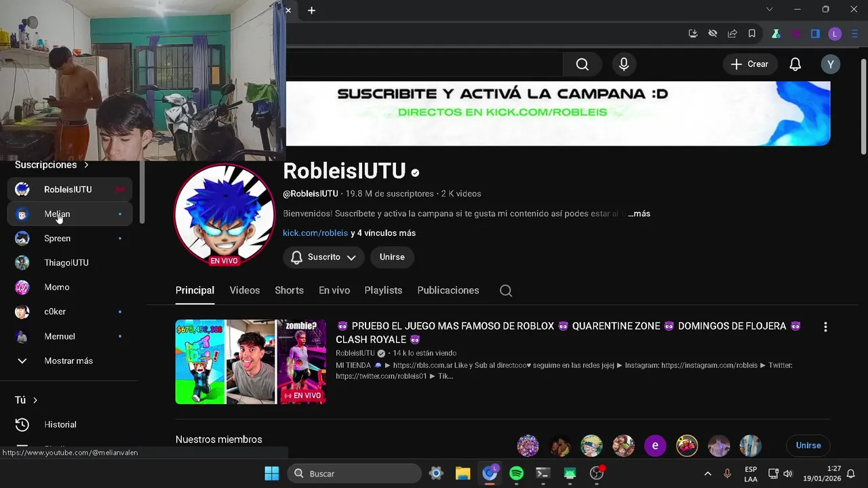868x488 pixels.
Task: Click the crossed-out eye tracking icon
Action: click(713, 33)
